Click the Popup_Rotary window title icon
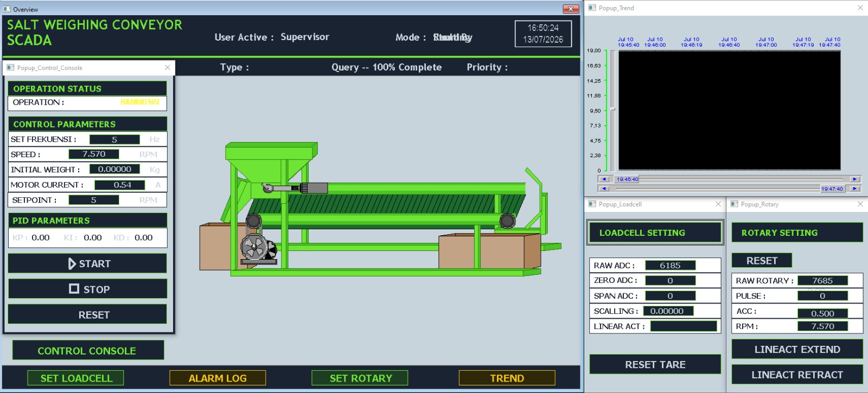This screenshot has width=868, height=393. tap(734, 204)
